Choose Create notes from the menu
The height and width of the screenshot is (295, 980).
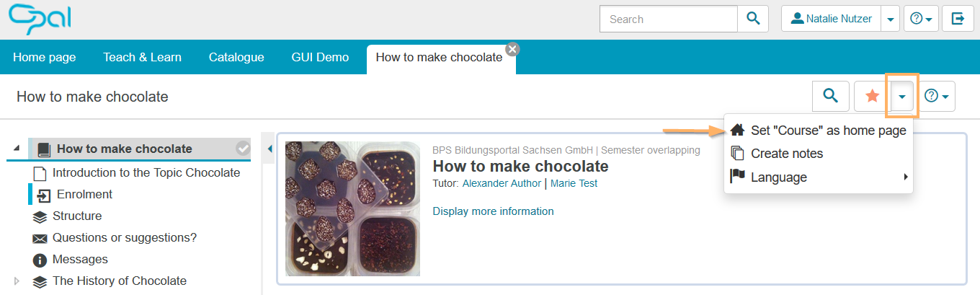pyautogui.click(x=786, y=154)
